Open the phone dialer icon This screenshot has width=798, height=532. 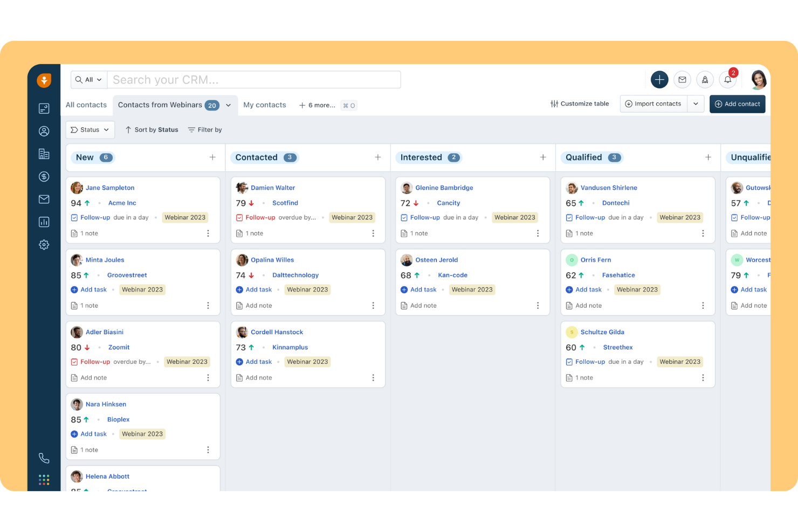pyautogui.click(x=44, y=458)
